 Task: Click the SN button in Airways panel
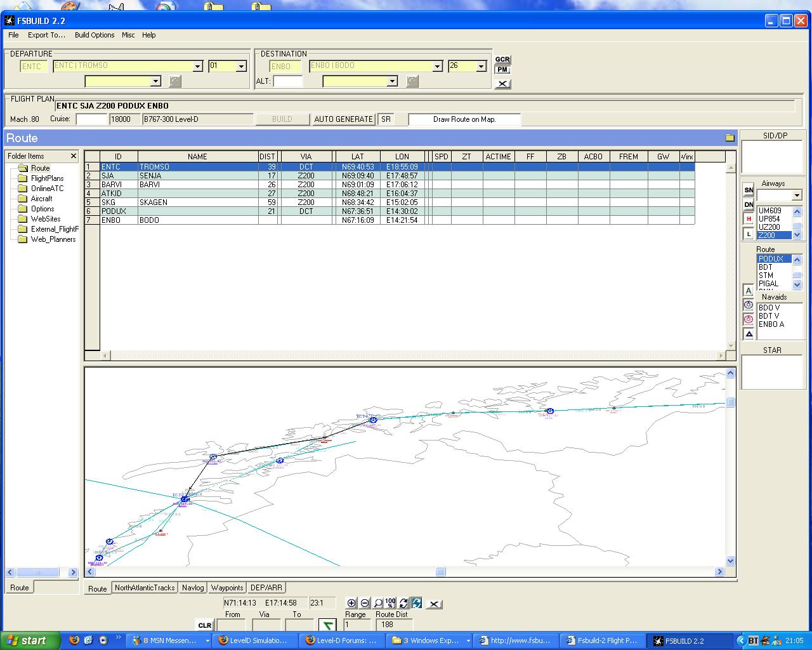(749, 190)
